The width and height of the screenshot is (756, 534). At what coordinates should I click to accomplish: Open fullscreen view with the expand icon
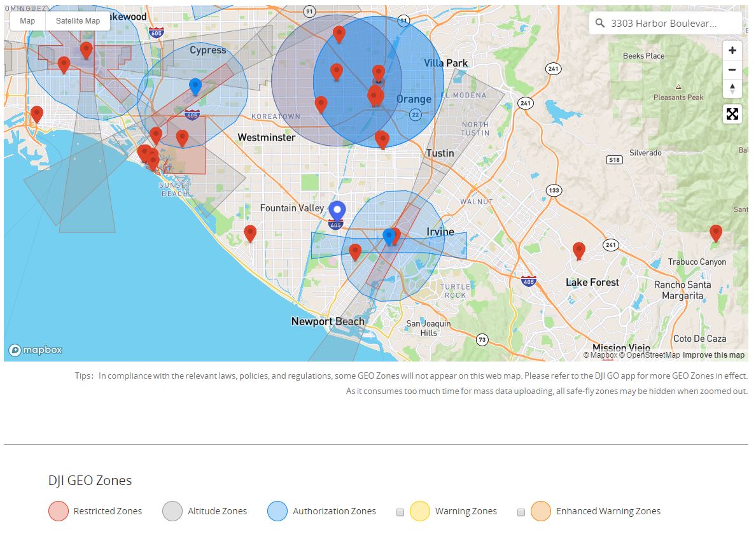pyautogui.click(x=732, y=113)
